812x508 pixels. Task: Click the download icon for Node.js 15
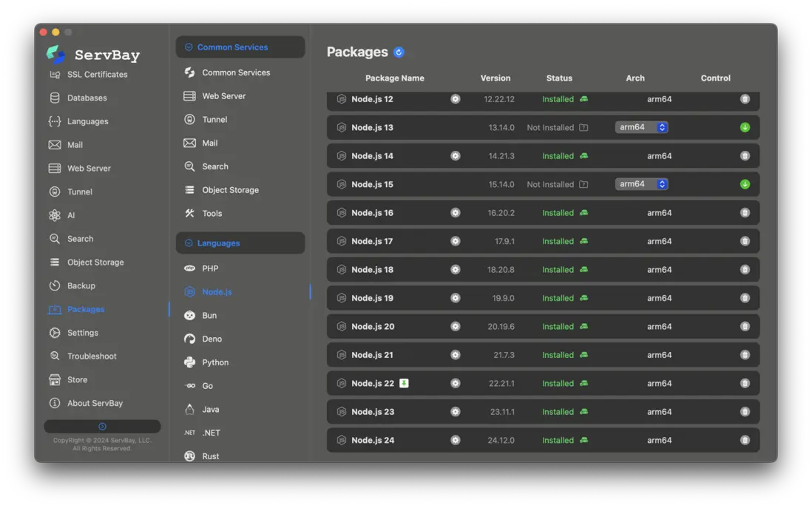tap(745, 185)
